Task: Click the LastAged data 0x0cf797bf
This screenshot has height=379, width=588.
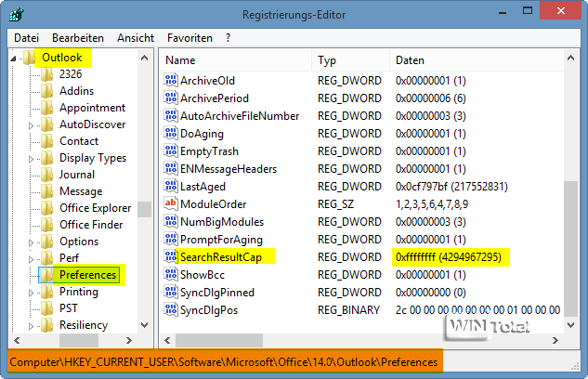Action: click(451, 187)
